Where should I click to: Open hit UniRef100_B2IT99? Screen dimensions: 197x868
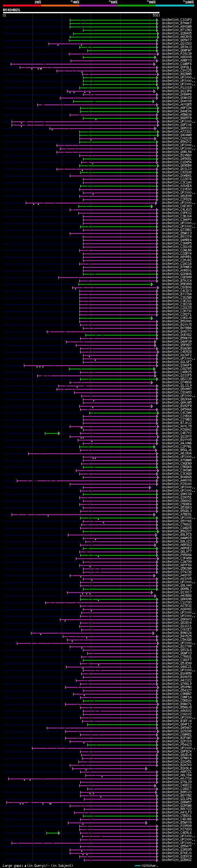point(176,647)
